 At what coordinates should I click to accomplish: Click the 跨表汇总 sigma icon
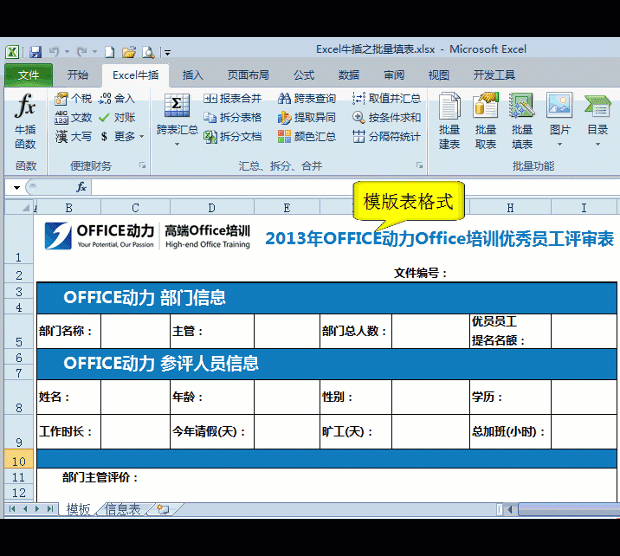(177, 105)
